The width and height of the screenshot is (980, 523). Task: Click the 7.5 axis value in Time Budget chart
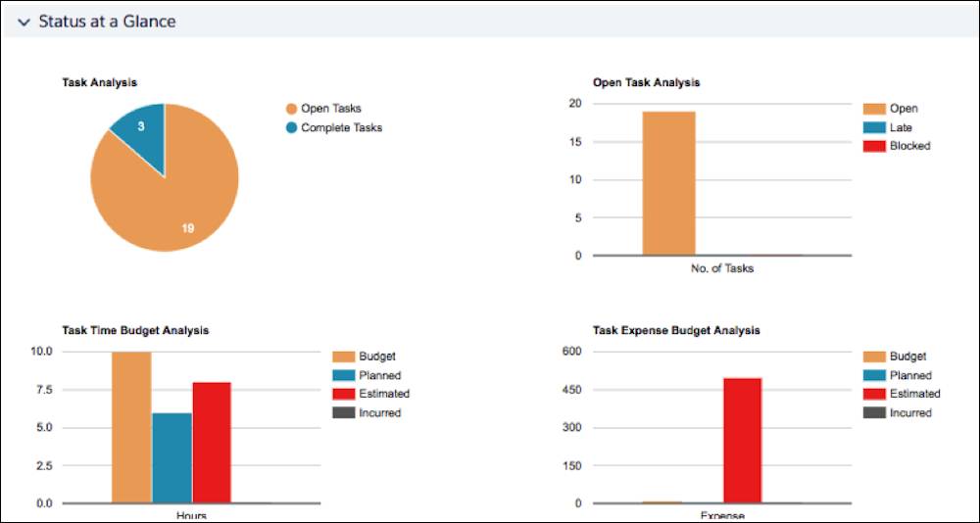pyautogui.click(x=44, y=390)
